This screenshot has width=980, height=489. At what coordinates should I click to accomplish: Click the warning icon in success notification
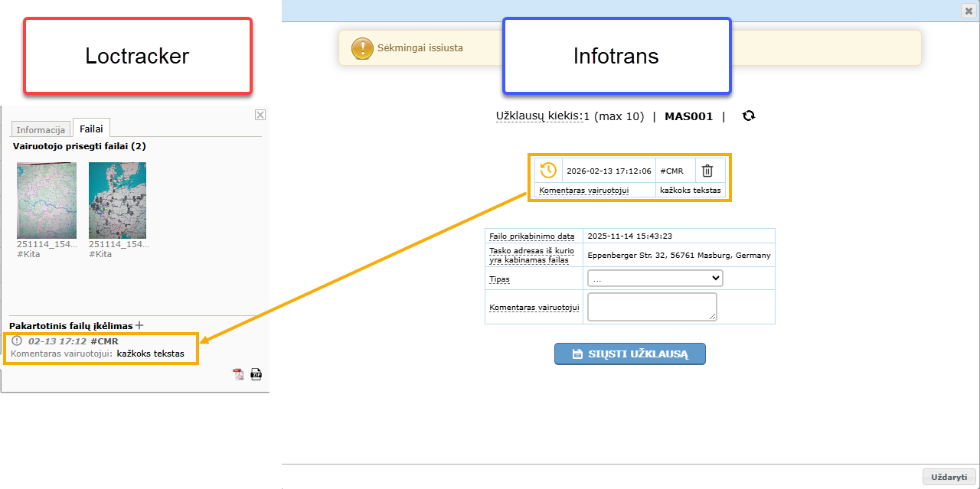tap(362, 48)
